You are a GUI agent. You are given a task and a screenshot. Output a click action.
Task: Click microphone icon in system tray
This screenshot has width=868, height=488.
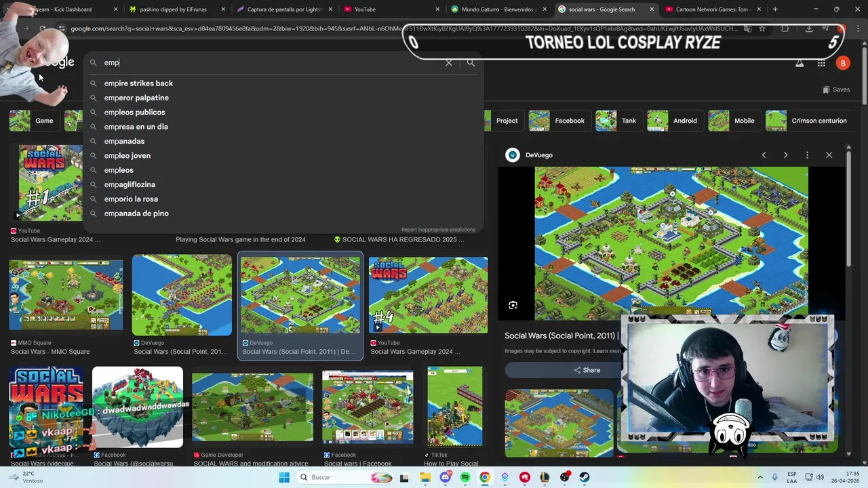click(775, 477)
